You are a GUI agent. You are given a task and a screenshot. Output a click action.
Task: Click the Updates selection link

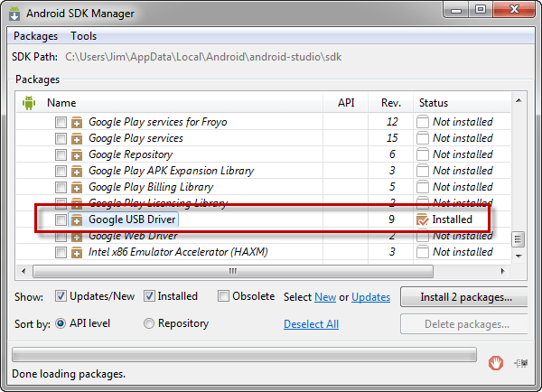(371, 297)
